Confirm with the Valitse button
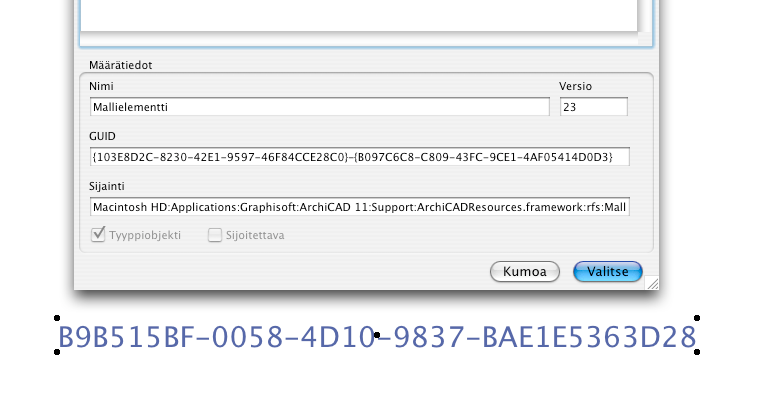This screenshot has height=400, width=759. 608,272
